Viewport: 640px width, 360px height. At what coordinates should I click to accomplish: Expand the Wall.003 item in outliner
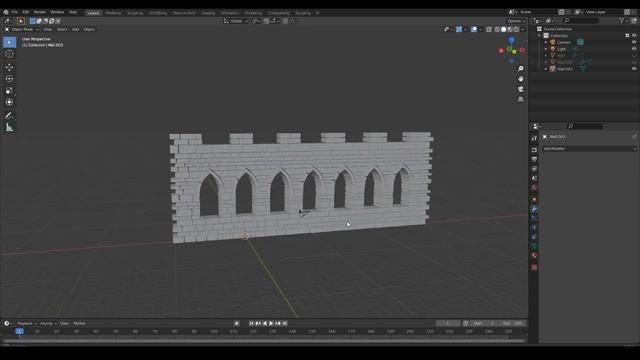(x=546, y=69)
